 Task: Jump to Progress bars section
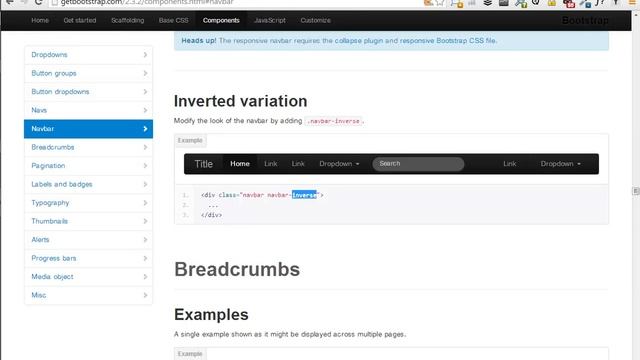click(89, 258)
